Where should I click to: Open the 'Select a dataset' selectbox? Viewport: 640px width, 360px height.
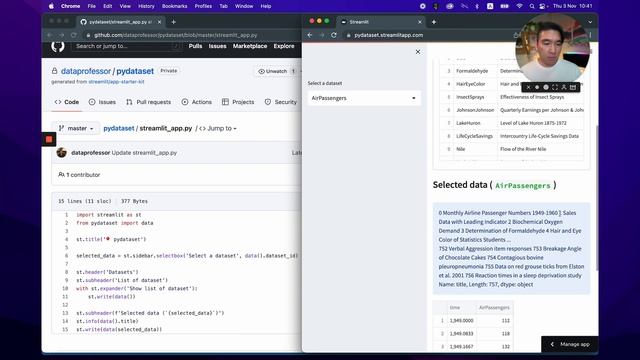[364, 98]
